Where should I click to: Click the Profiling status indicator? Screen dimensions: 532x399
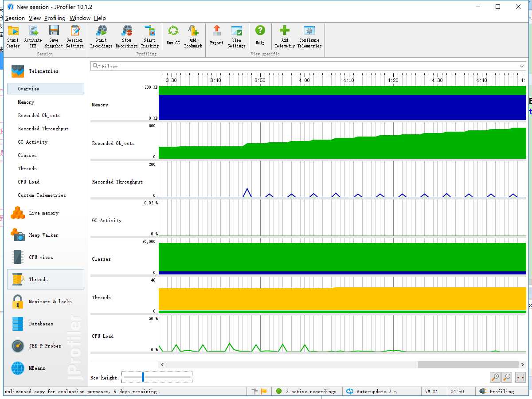(498, 391)
